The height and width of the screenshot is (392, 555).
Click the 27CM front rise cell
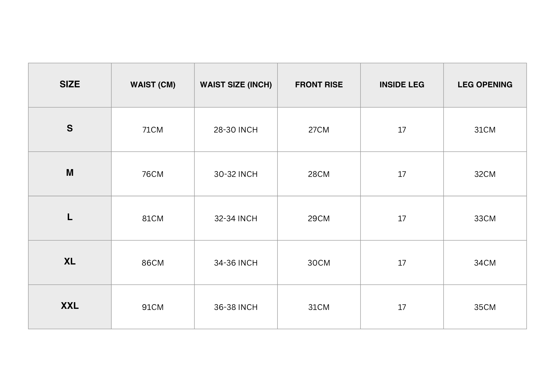319,130
